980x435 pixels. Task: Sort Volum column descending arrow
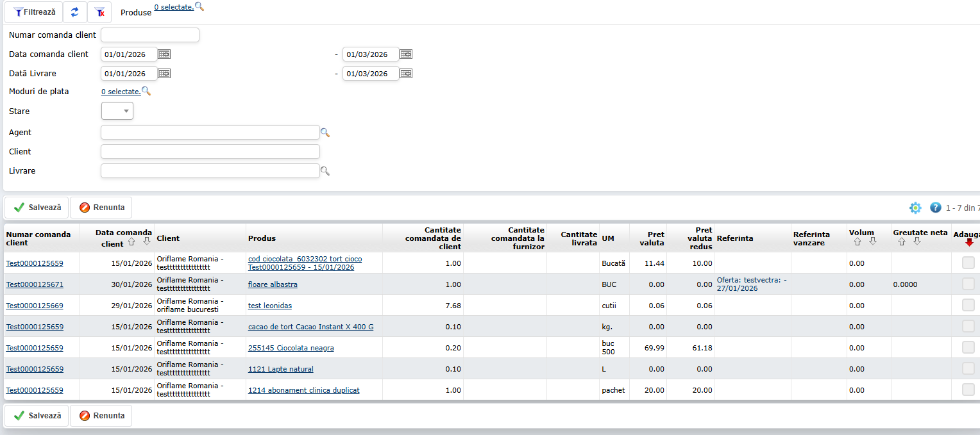[x=872, y=242]
